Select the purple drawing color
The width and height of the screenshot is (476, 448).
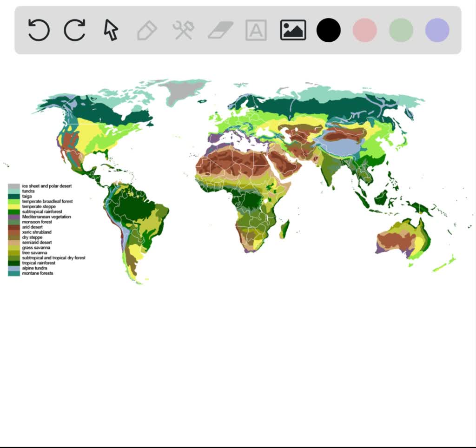tap(436, 29)
